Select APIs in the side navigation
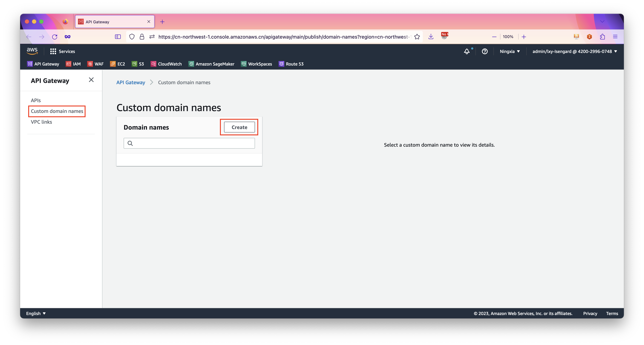Screen dimensions: 644x345 pyautogui.click(x=36, y=100)
